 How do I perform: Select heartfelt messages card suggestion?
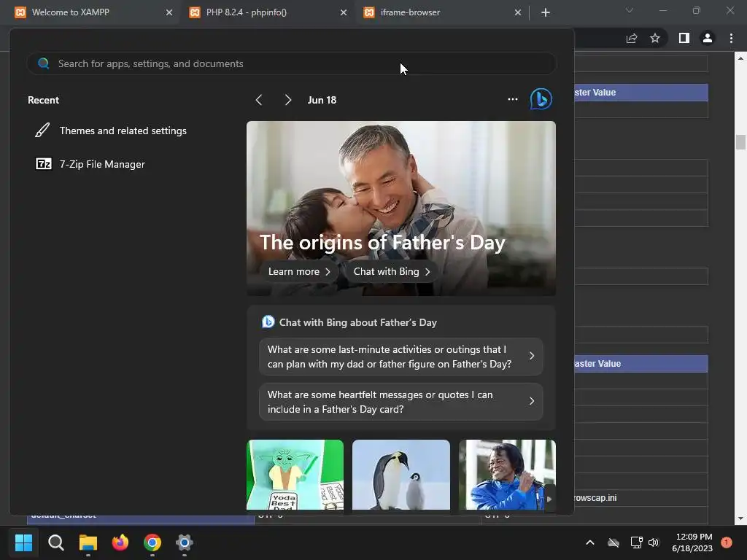(401, 402)
